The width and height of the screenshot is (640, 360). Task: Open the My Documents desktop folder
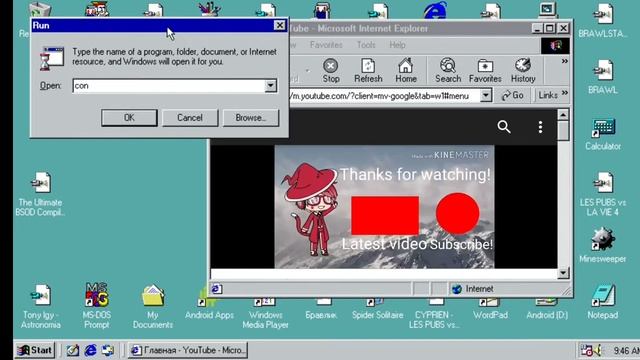click(x=153, y=306)
